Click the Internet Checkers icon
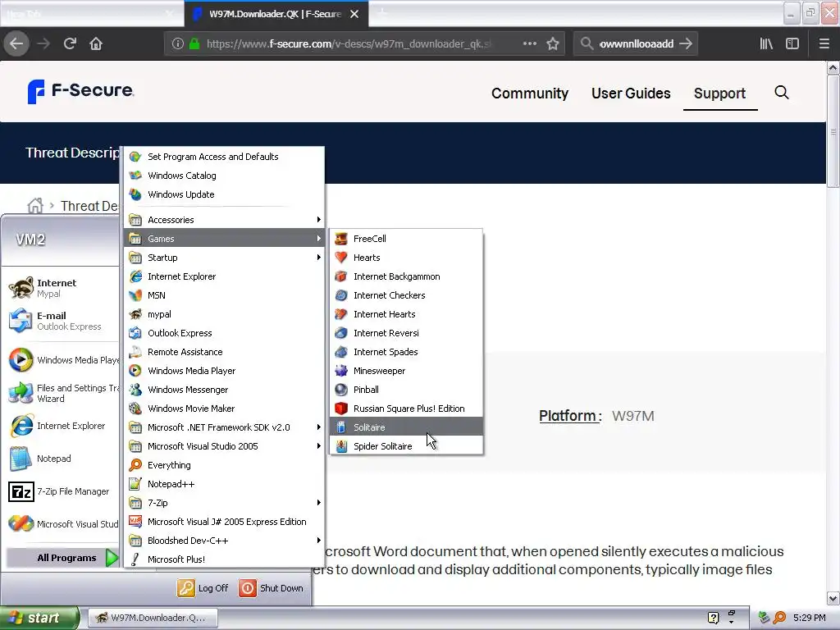The image size is (840, 630). [341, 294]
